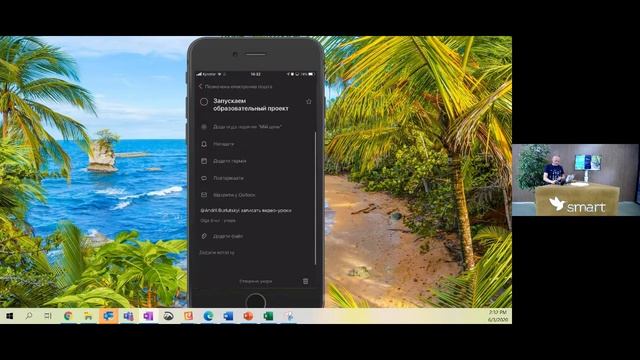This screenshot has height=360, width=640.
Task: Delete the task with trash icon
Action: click(305, 281)
